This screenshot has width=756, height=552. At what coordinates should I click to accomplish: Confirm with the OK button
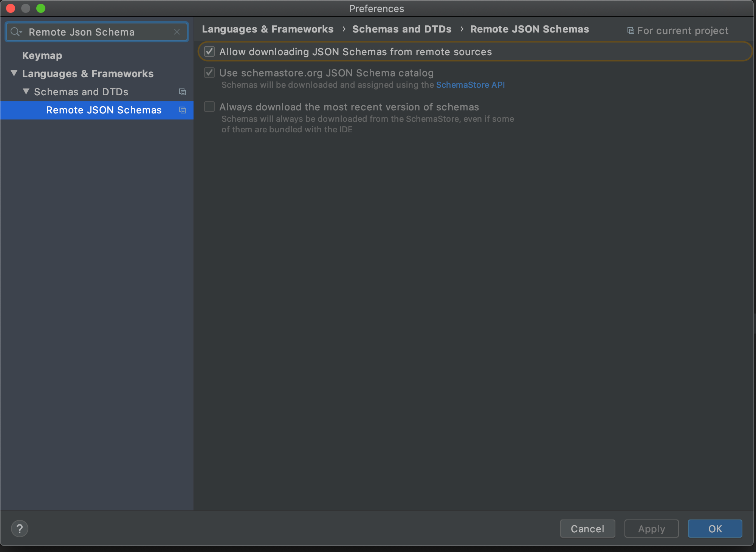tap(715, 529)
